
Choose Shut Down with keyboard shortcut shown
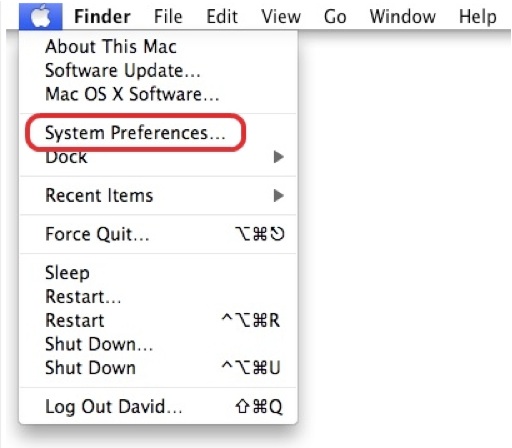[158, 368]
